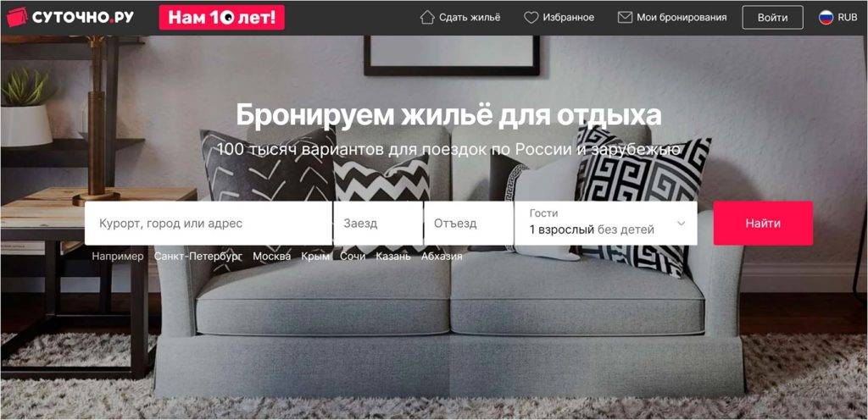This screenshot has height=420, width=868.
Task: Open the RUB currency selector
Action: [x=848, y=18]
